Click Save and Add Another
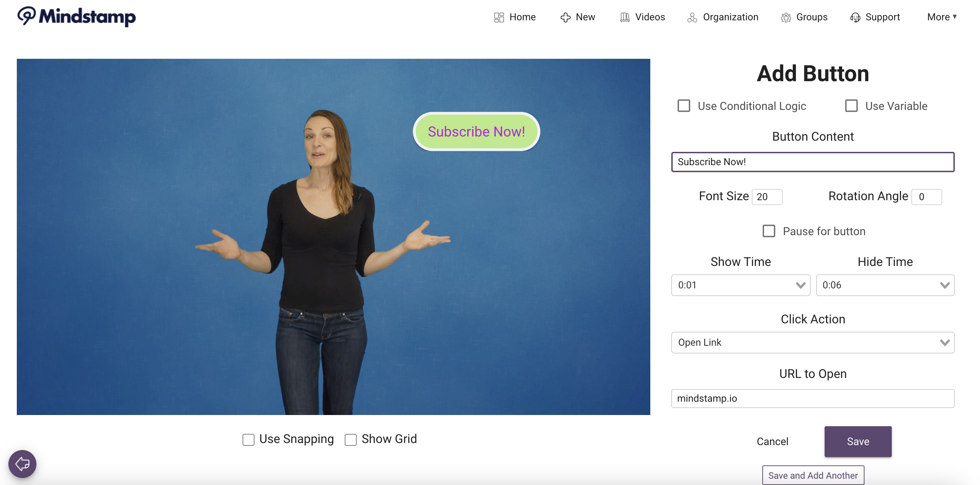This screenshot has width=980, height=485. tap(813, 475)
